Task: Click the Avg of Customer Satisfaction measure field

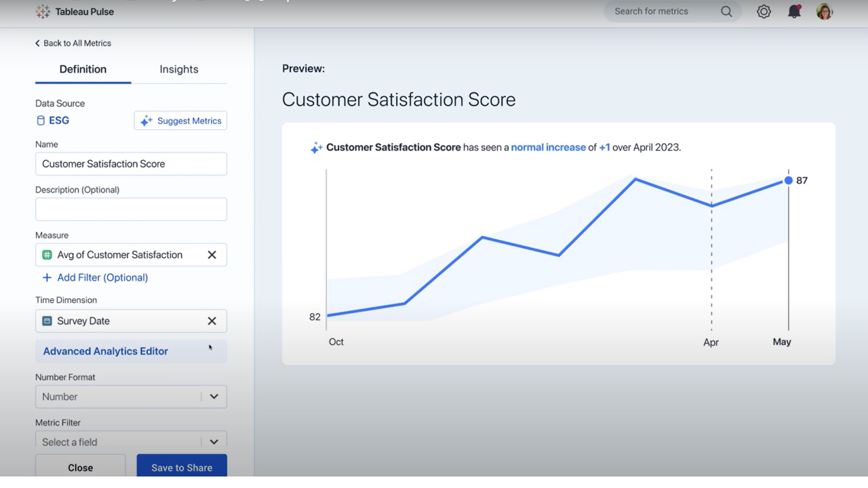Action: point(131,255)
